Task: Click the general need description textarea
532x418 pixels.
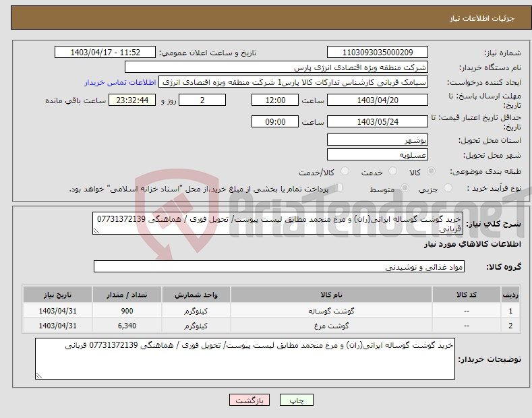Action: [278, 224]
